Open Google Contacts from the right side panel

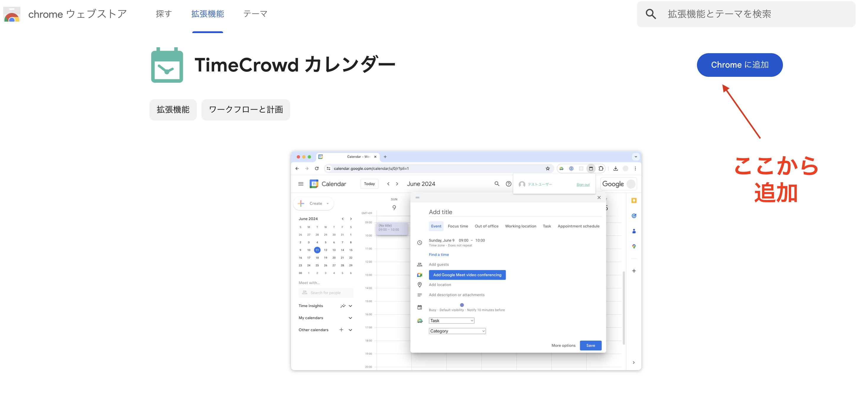pos(634,231)
